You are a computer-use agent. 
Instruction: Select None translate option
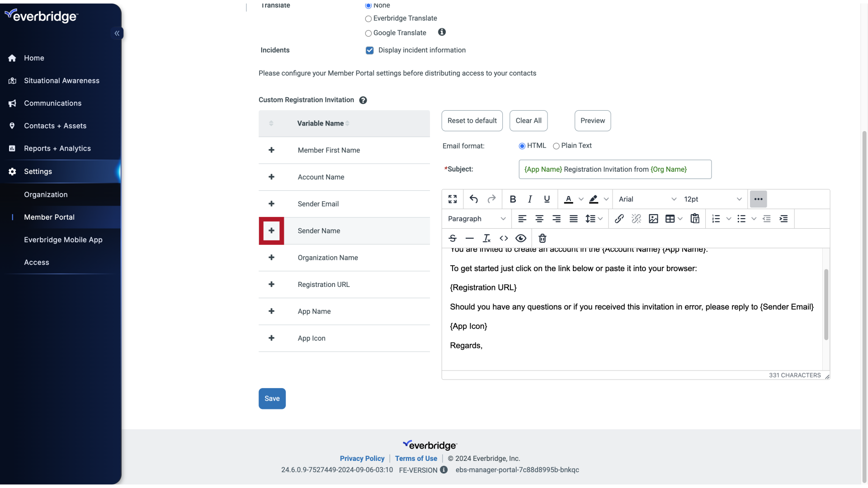368,5
